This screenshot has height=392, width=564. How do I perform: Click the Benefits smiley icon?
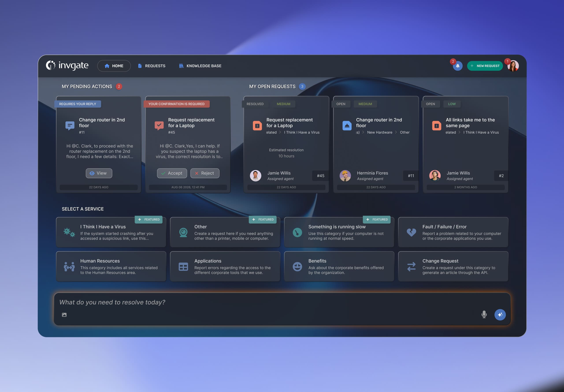point(297,267)
